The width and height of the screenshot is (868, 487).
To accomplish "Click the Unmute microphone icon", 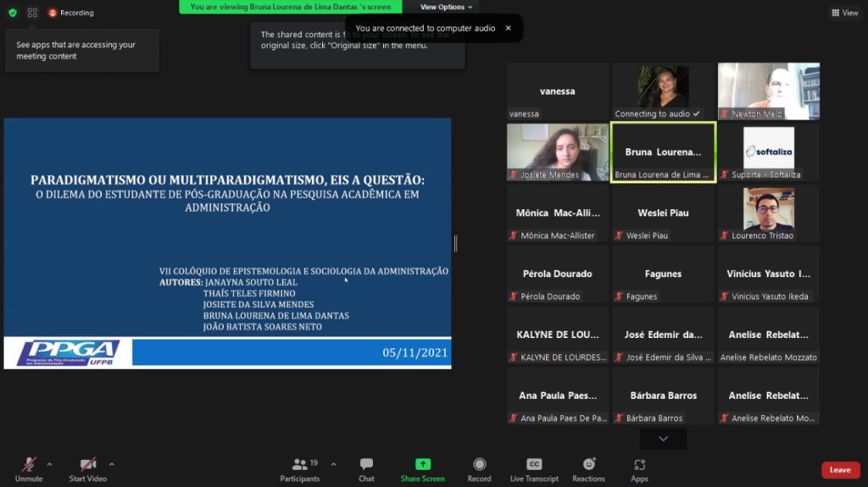I will pyautogui.click(x=29, y=464).
